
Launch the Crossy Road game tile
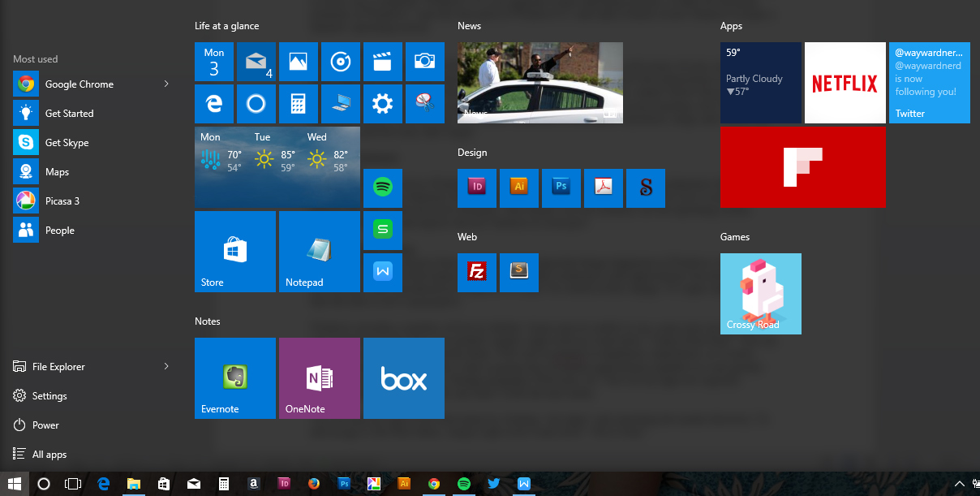(x=761, y=294)
